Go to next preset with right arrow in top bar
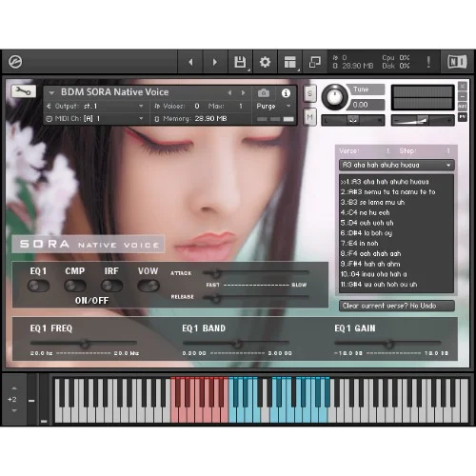476x476 pixels. 215,62
